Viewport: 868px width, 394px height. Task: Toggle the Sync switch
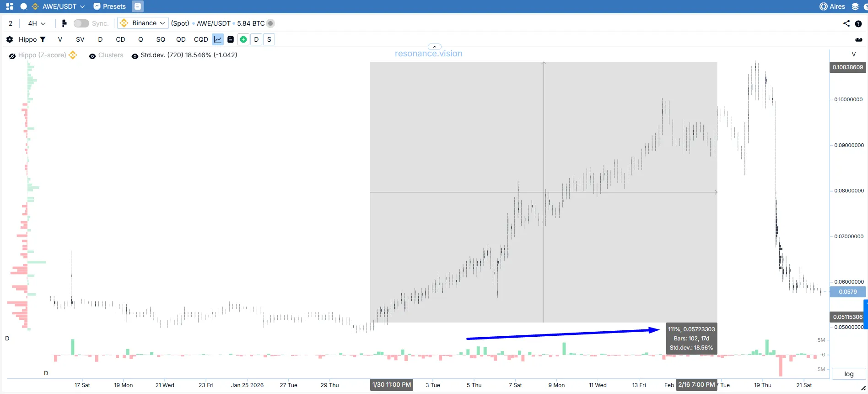(x=81, y=23)
